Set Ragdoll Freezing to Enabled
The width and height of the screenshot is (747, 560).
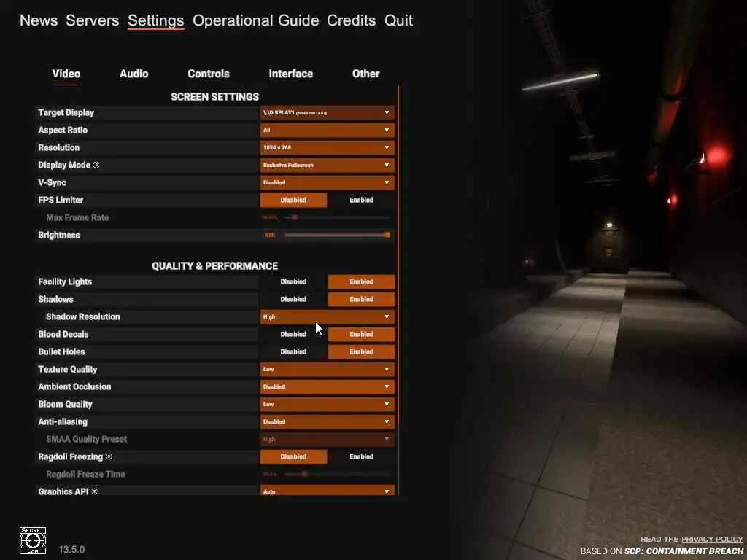[361, 456]
